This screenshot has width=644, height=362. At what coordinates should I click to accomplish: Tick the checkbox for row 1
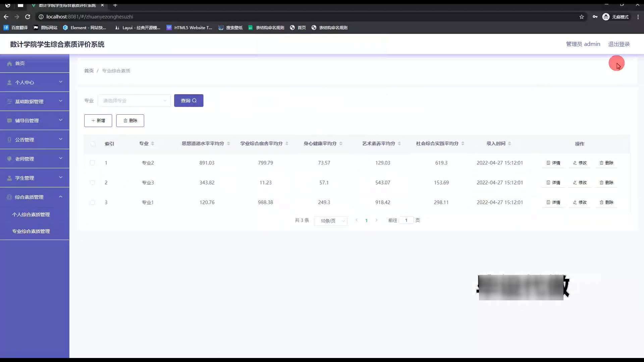pos(92,163)
